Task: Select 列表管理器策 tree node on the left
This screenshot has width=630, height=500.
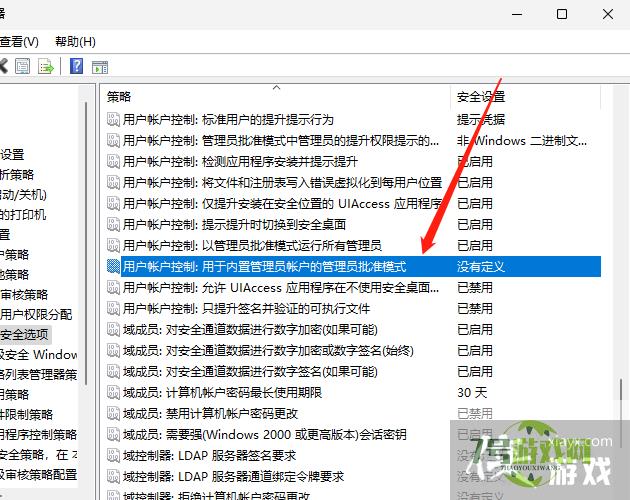Action: point(39,375)
